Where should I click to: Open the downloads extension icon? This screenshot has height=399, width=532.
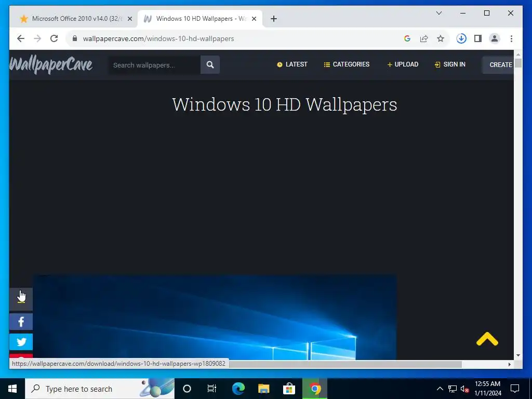tap(461, 38)
